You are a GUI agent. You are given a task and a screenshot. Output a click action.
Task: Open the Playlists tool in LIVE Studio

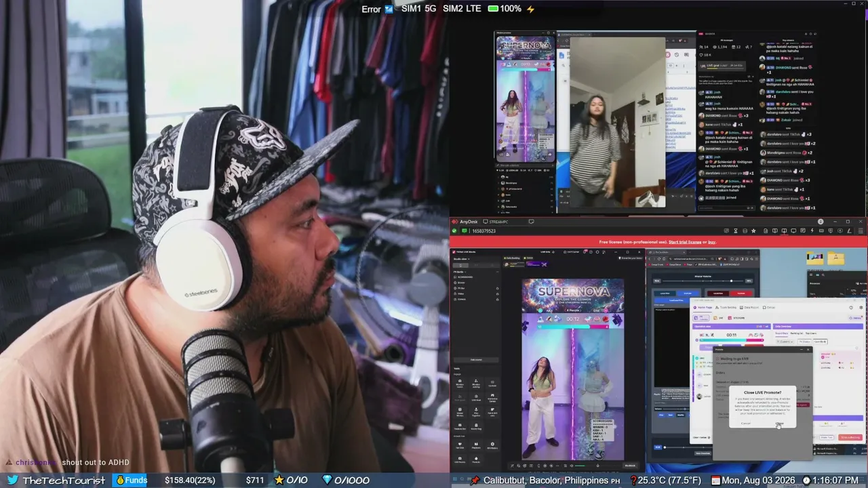tap(476, 446)
